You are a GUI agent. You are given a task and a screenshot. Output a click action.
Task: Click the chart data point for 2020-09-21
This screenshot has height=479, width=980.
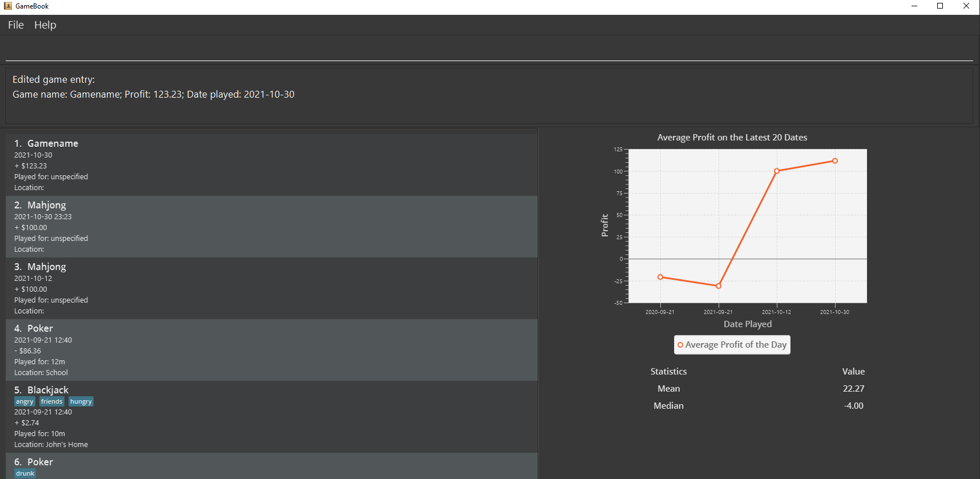(660, 277)
